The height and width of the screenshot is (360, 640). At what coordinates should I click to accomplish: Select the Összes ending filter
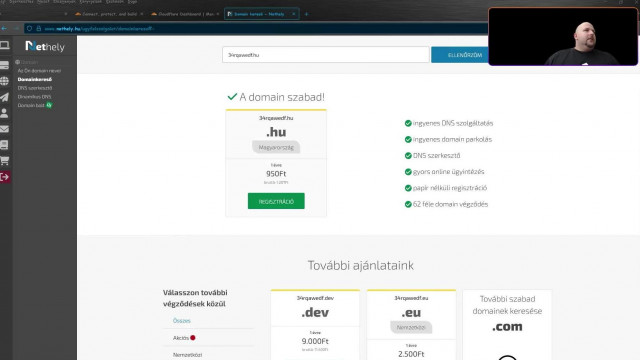[x=182, y=321]
